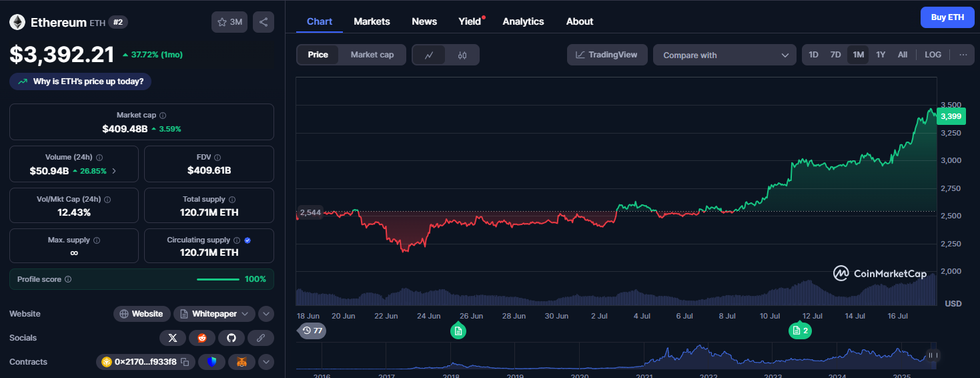Click the 3,399 current price tag

950,116
